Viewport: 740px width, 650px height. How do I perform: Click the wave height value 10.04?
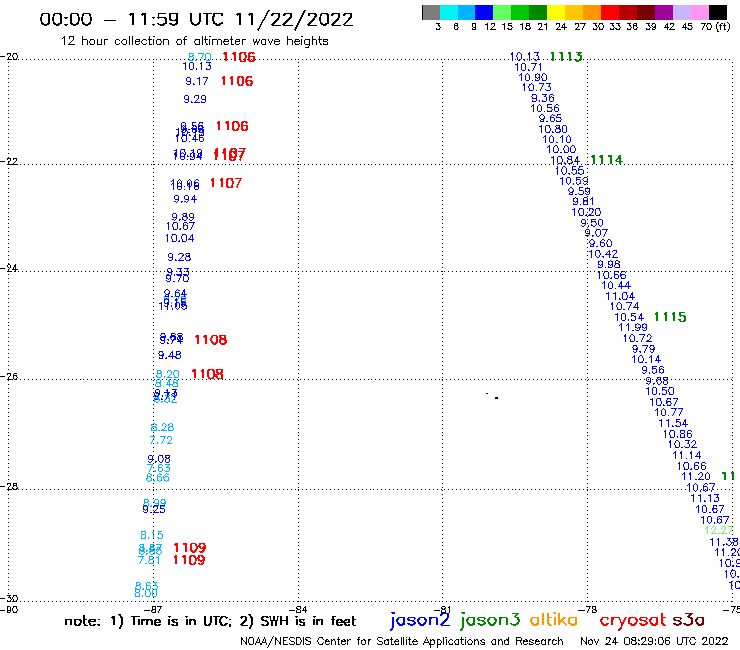pos(179,238)
